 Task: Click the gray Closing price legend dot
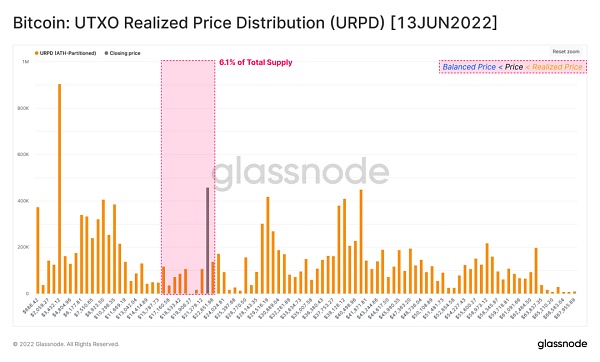point(106,53)
